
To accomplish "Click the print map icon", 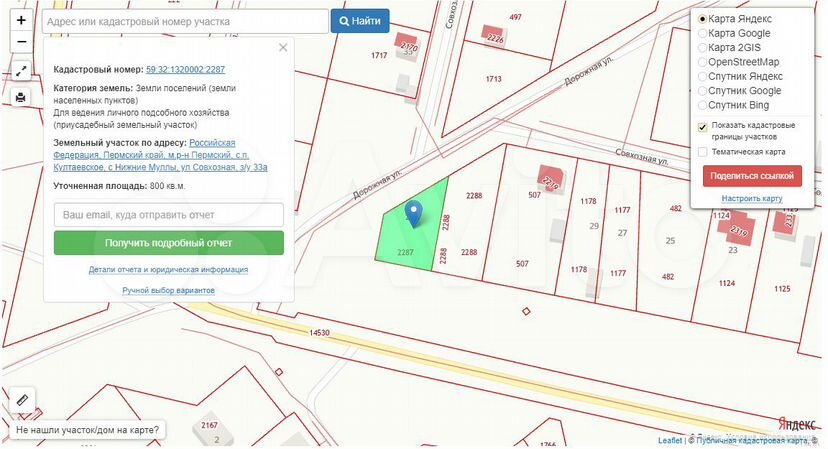I will click(x=21, y=97).
